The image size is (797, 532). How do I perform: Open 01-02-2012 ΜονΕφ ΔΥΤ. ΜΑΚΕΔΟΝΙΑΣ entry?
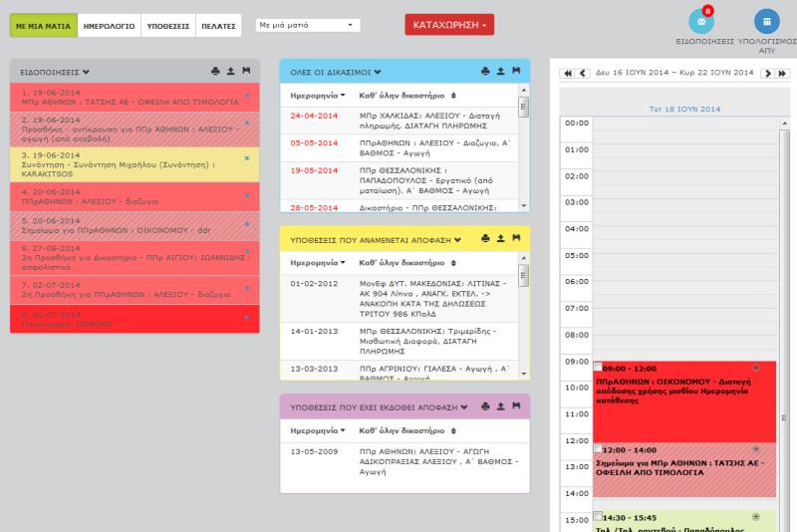point(399,299)
